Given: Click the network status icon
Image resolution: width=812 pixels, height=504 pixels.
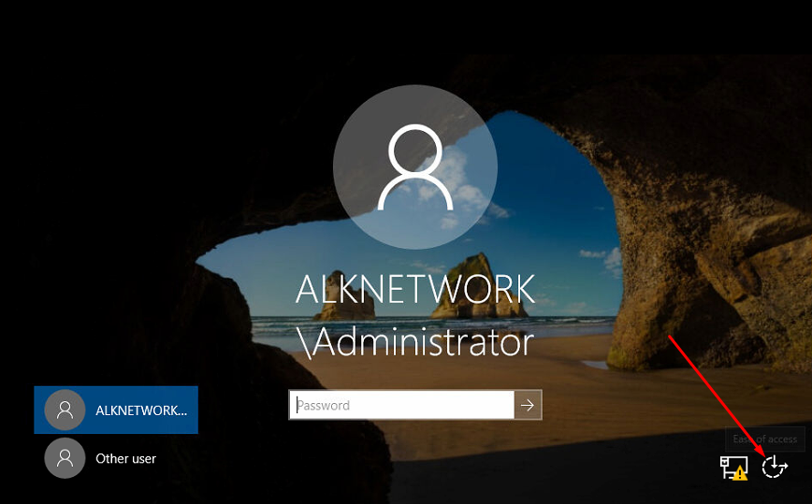Looking at the screenshot, I should [732, 467].
